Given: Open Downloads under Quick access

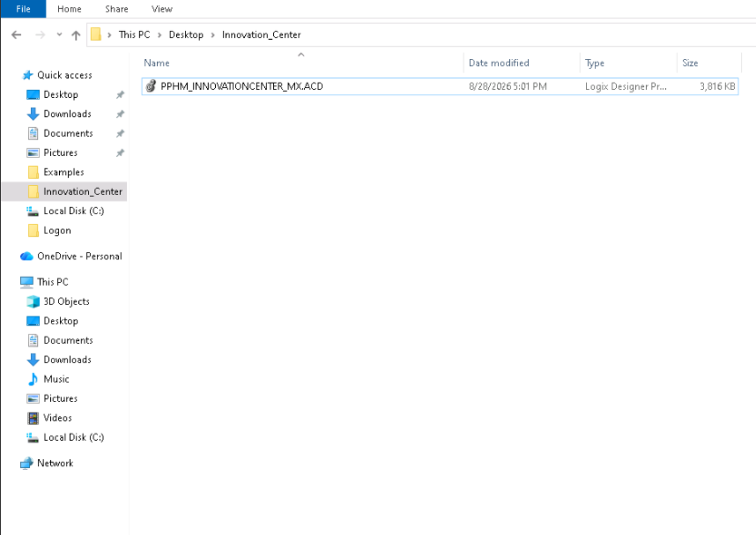Looking at the screenshot, I should (x=68, y=114).
